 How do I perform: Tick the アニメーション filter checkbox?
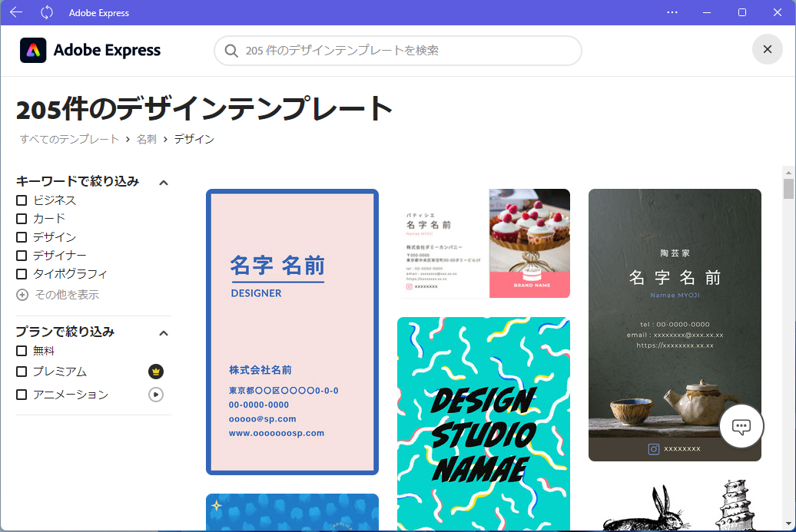click(x=22, y=395)
